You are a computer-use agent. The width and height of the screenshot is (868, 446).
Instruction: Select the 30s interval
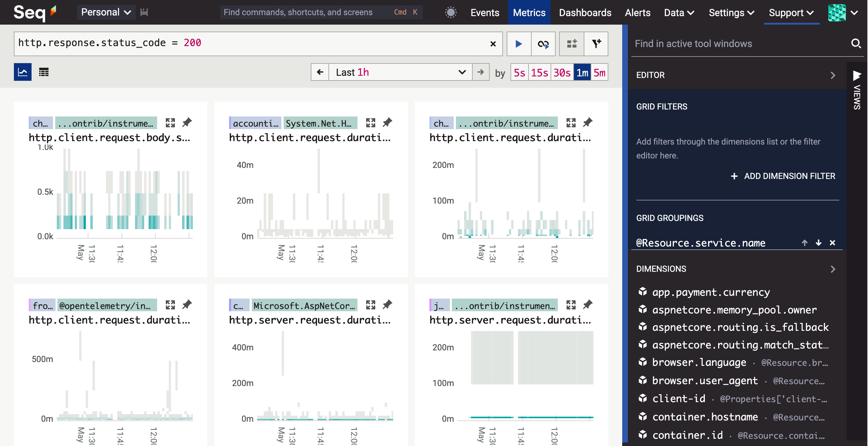point(562,73)
